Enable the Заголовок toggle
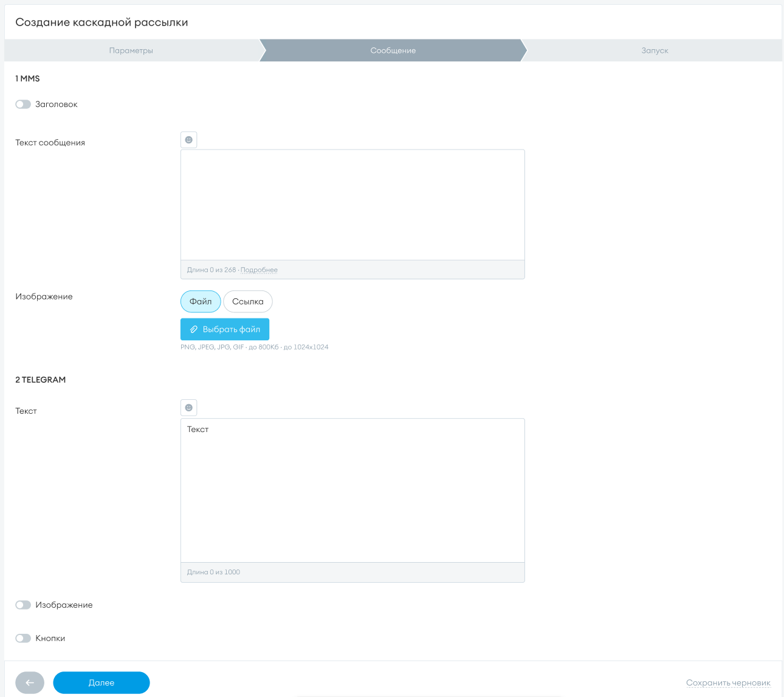This screenshot has height=697, width=784. (23, 105)
